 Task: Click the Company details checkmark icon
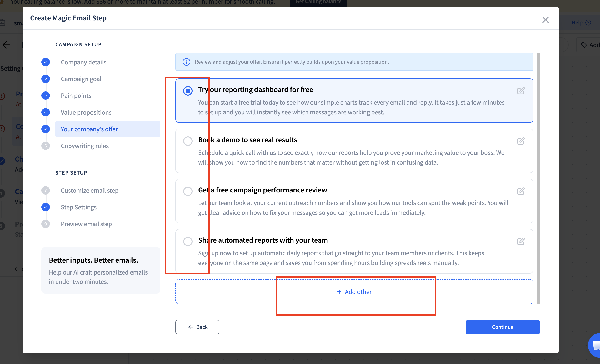46,62
